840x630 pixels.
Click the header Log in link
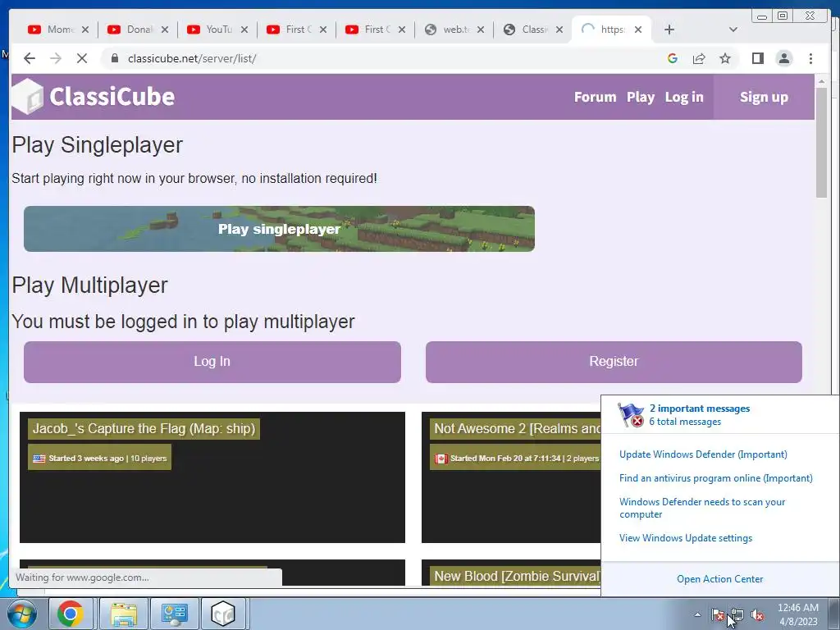(684, 97)
